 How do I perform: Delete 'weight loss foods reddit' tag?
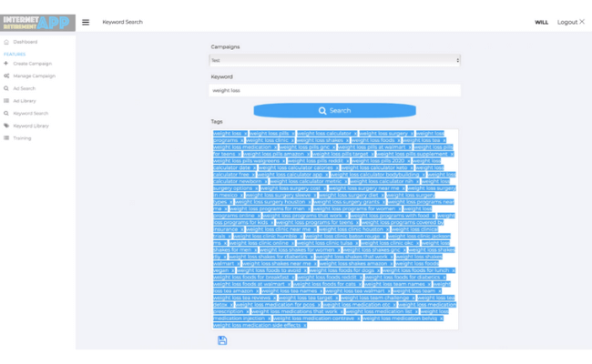click(x=361, y=278)
